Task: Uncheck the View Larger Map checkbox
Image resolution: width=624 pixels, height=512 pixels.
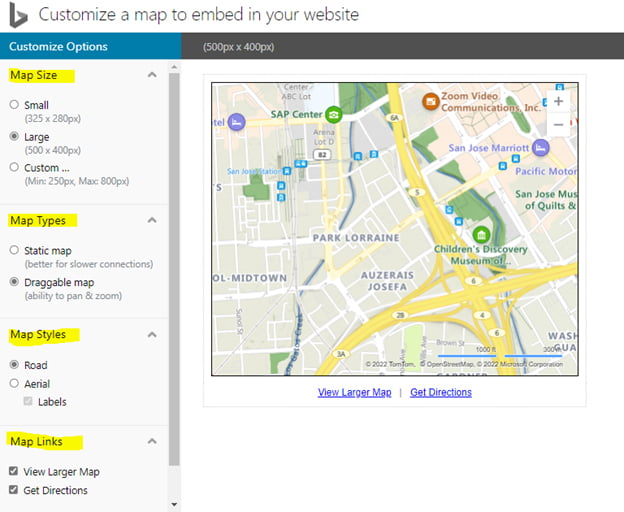Action: pos(14,471)
